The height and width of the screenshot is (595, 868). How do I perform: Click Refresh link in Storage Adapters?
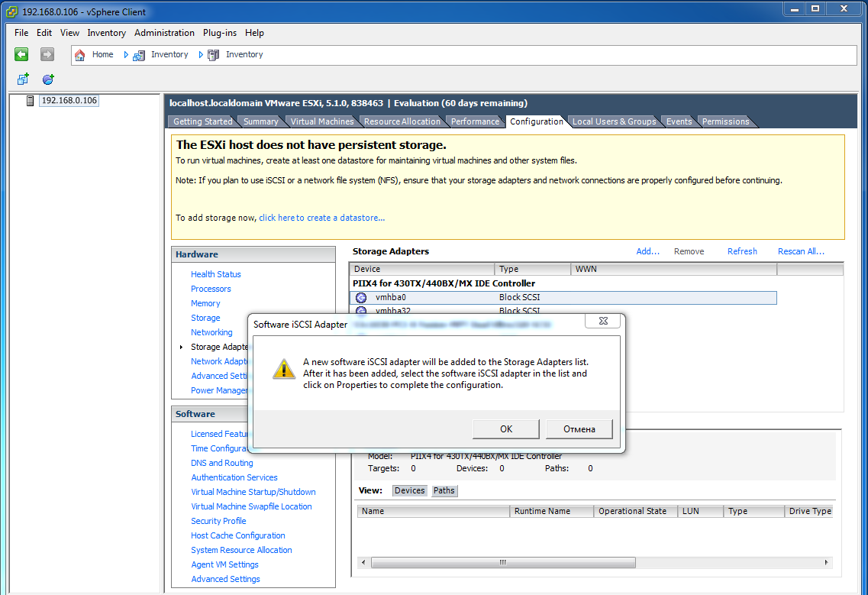pyautogui.click(x=742, y=251)
